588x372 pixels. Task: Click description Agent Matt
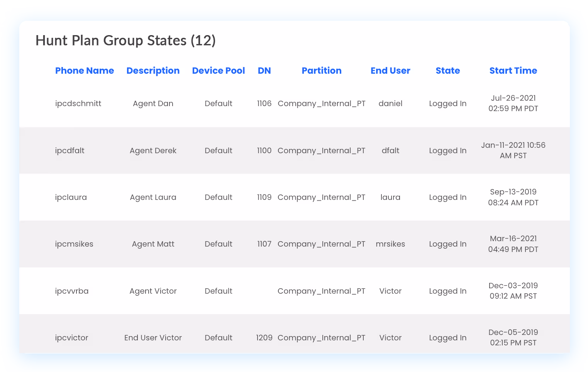point(153,244)
